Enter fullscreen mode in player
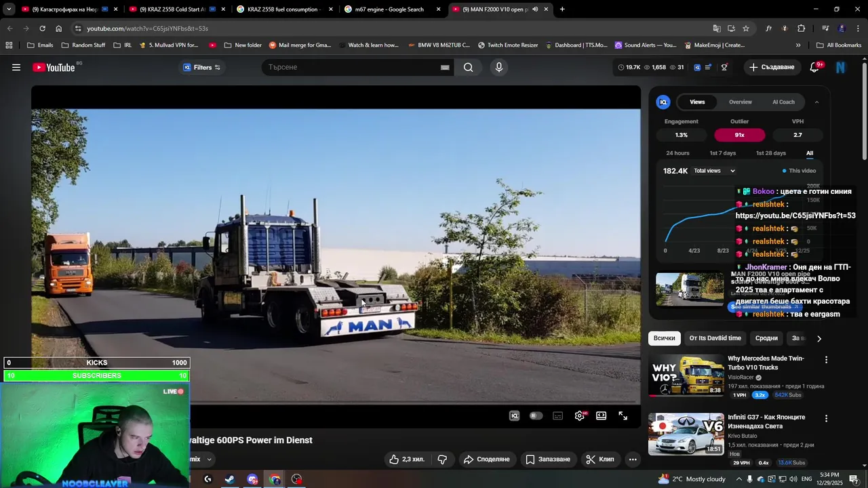This screenshot has width=868, height=488. [623, 415]
